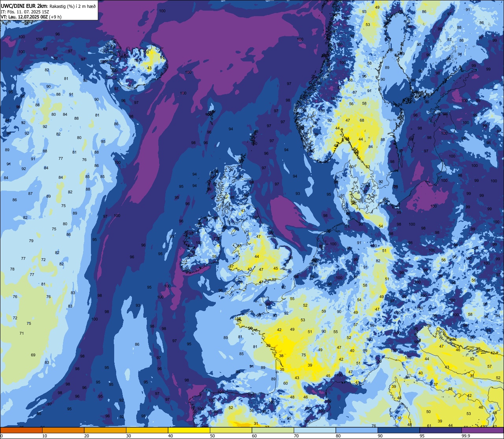Click the value 38 on the French west coast

click(x=281, y=356)
